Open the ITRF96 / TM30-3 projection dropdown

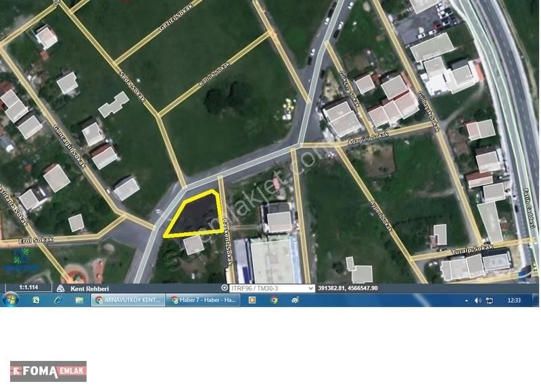pos(272,287)
